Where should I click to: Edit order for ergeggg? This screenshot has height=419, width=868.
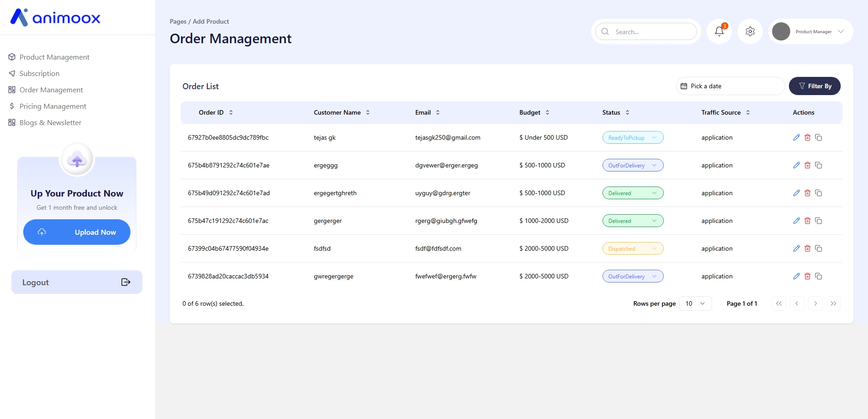point(797,165)
